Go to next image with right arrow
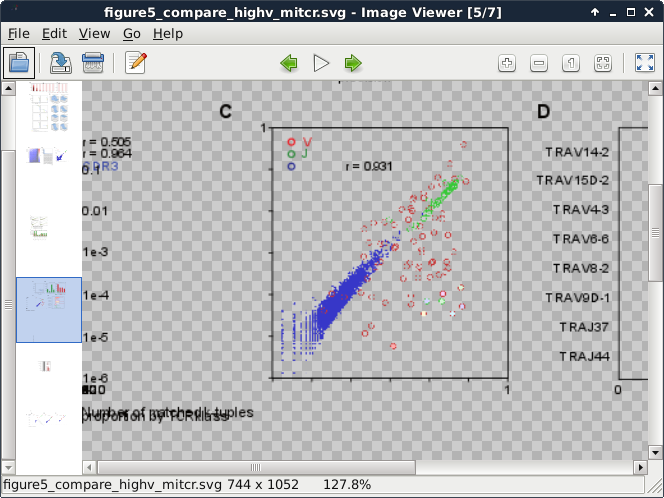664x498 pixels. [353, 63]
